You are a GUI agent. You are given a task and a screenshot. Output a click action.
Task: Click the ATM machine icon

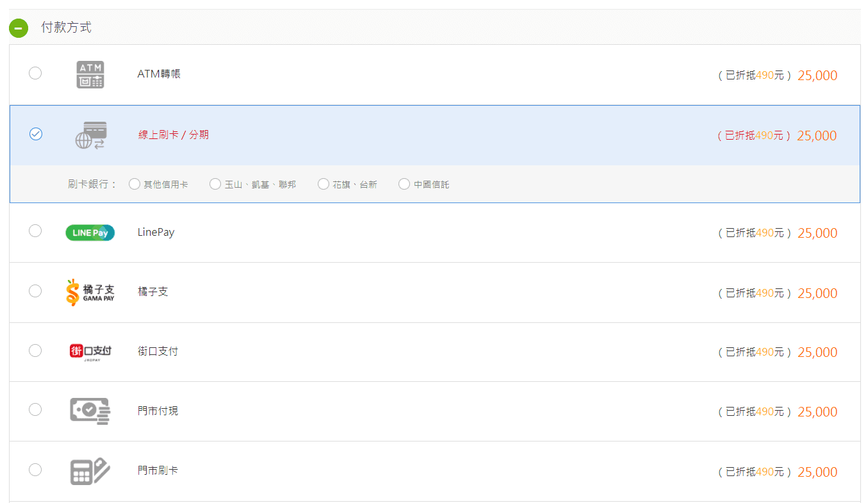(90, 74)
